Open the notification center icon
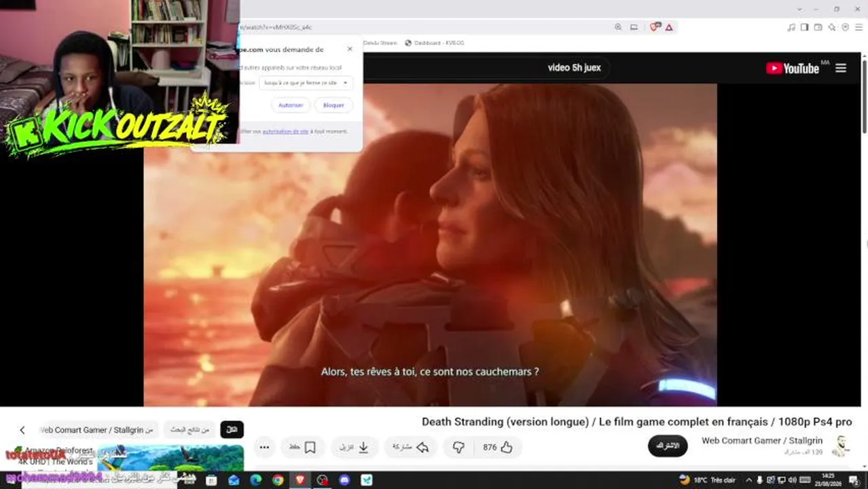Screen dimensions: 868x489 click(x=854, y=480)
